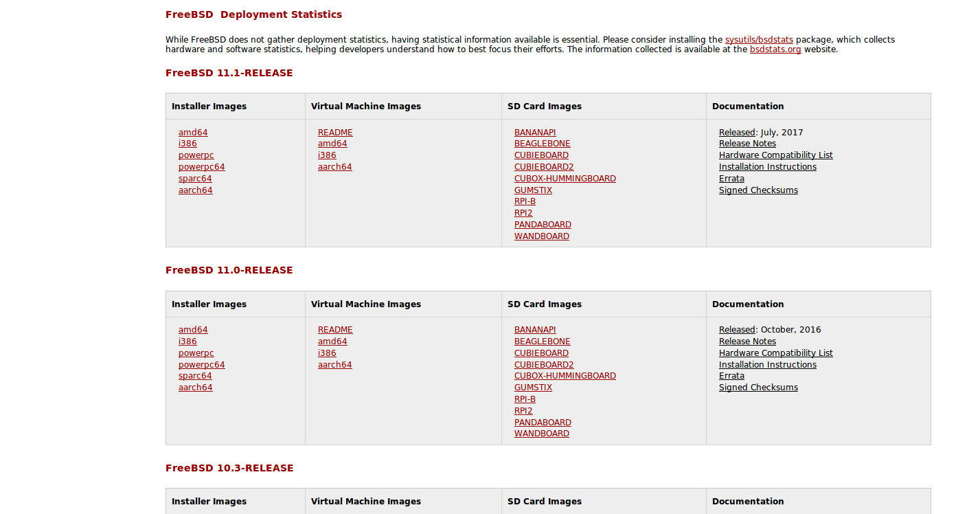
Task: Open 11.1-RELEASE CUBIEBOARD2 SD card link
Action: click(x=544, y=167)
